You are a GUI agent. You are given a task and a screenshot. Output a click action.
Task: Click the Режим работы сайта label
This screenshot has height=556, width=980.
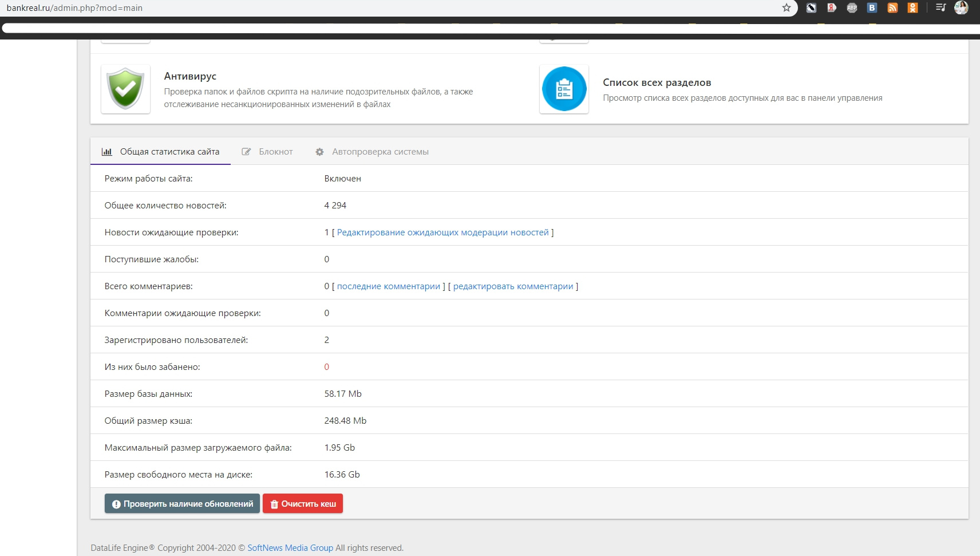[148, 179]
